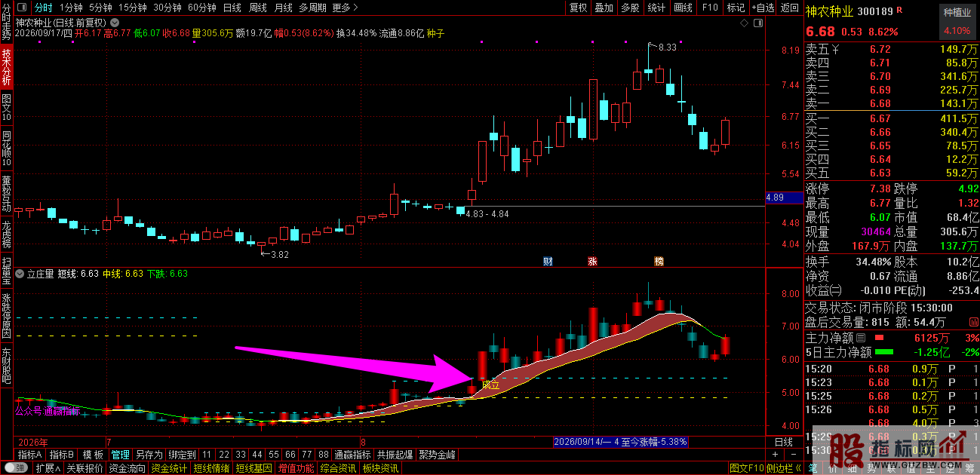Click the 画线 drawing button
This screenshot has width=980, height=475.
click(x=683, y=8)
